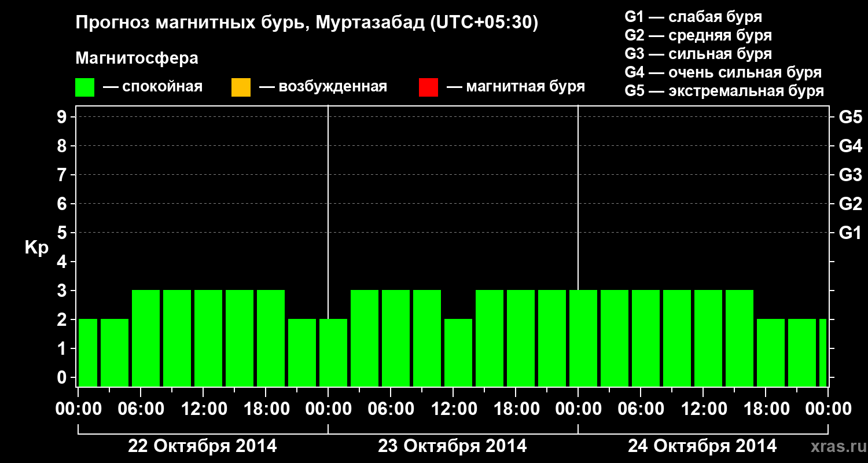Click the G1 label on right axis
Screen dimensions: 868x463
tap(850, 233)
